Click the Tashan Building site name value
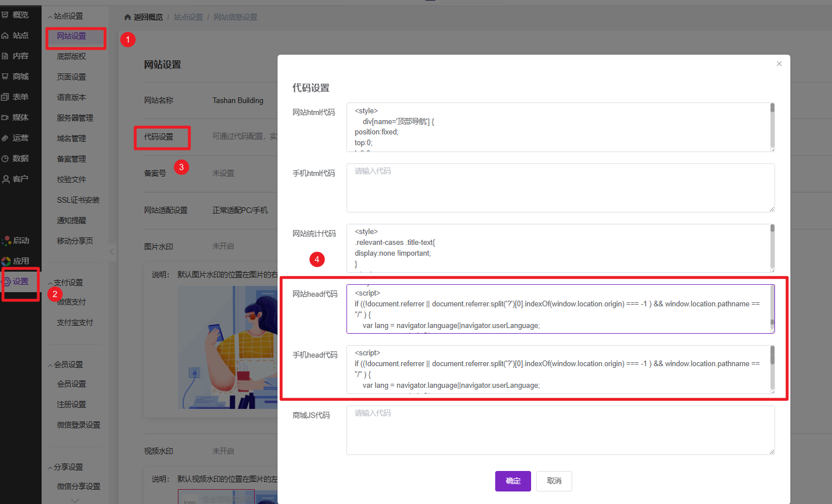This screenshot has height=504, width=832. click(238, 100)
